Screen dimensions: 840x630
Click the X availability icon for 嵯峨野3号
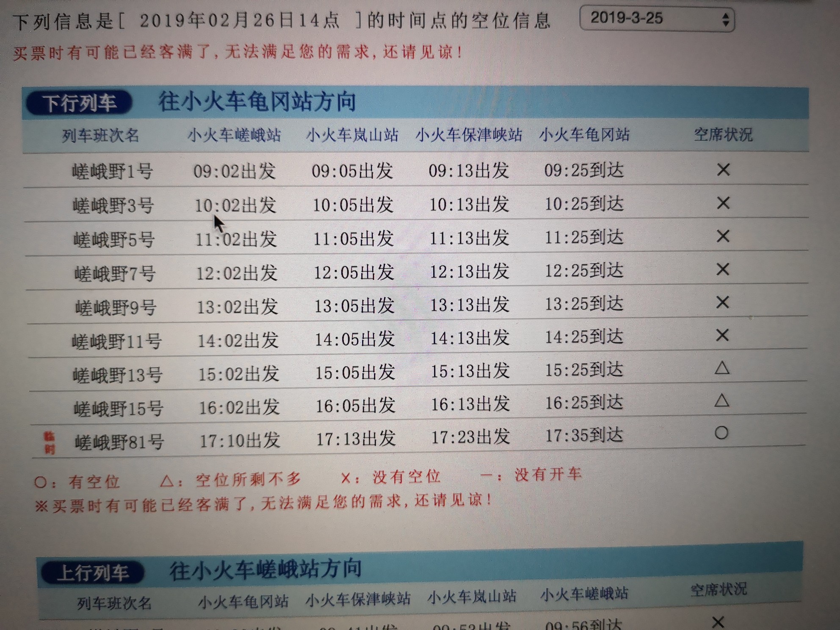(x=723, y=203)
